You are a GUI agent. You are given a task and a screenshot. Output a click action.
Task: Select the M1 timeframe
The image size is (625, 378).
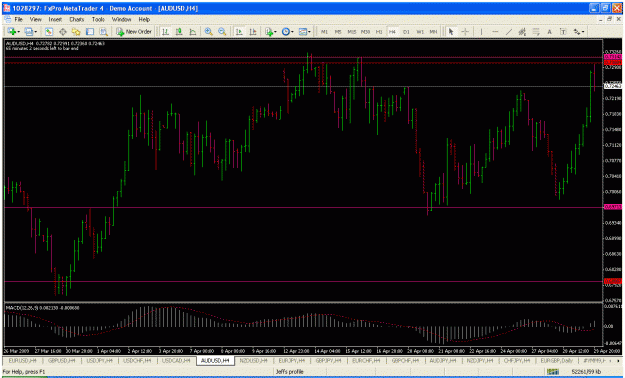point(324,32)
